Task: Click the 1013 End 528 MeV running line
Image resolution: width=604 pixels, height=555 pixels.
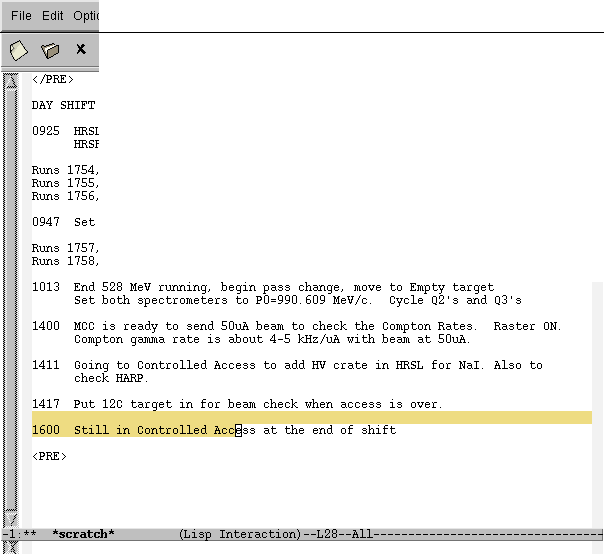Action: point(263,287)
